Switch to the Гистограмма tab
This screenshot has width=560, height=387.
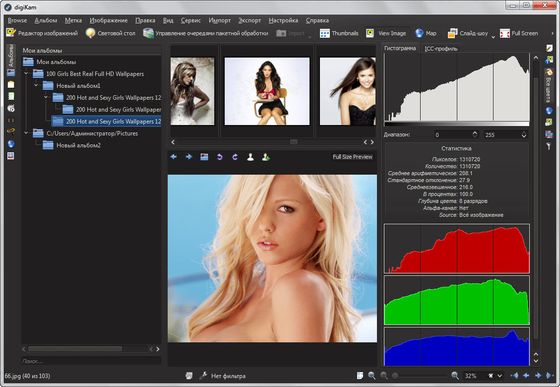400,48
